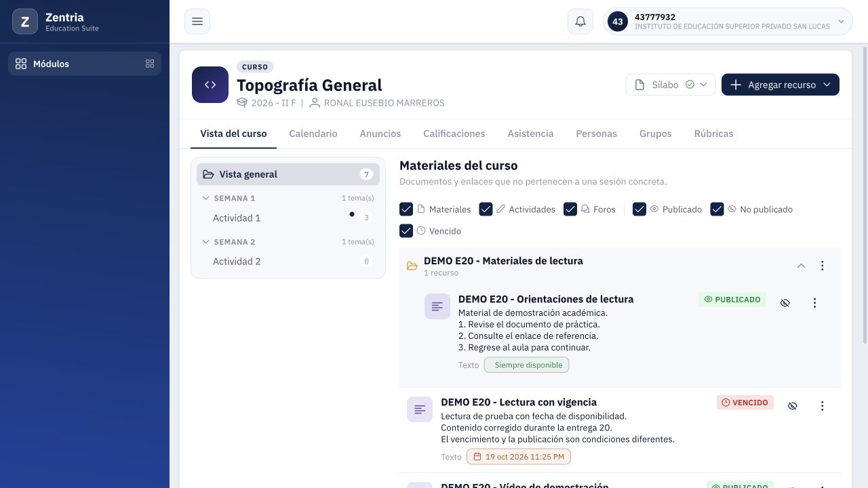Select Vista general in course outline
Viewport: 868px width, 488px height.
coord(288,174)
